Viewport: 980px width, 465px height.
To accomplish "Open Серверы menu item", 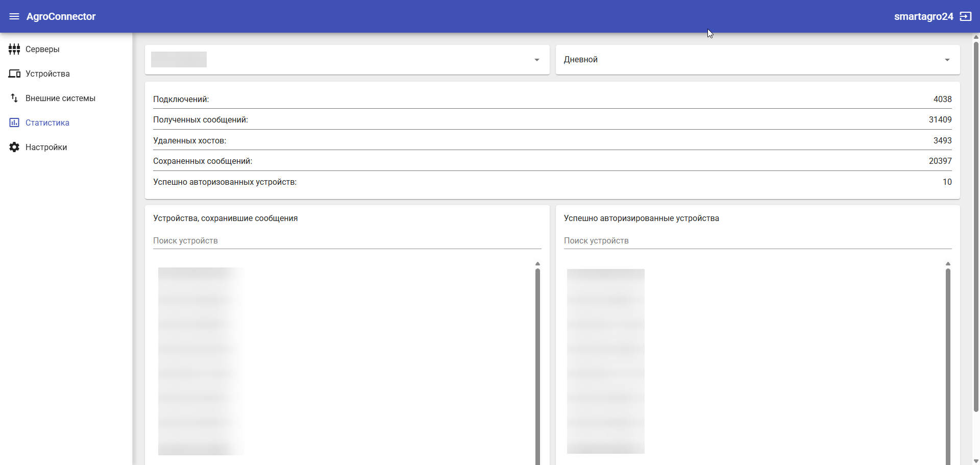I will click(42, 49).
